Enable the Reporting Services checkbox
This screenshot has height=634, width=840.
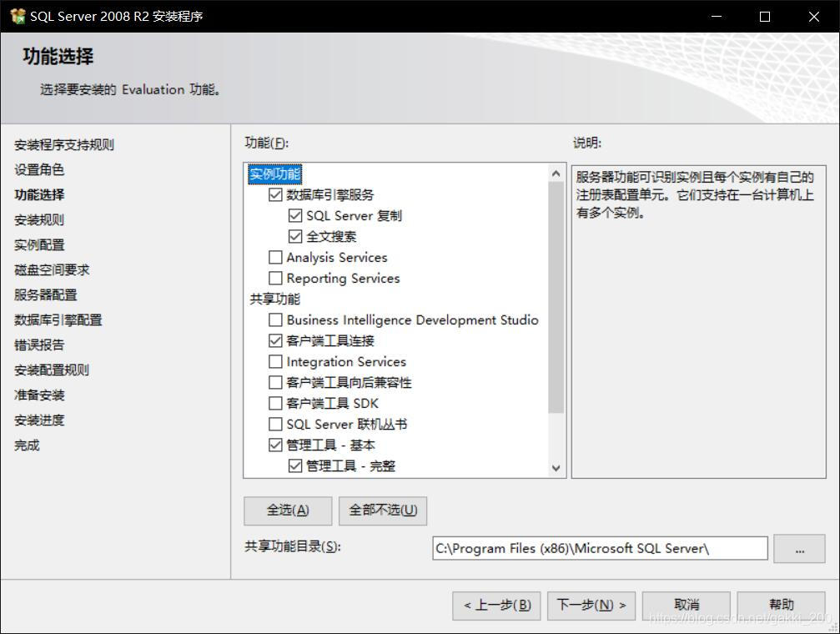coord(275,278)
